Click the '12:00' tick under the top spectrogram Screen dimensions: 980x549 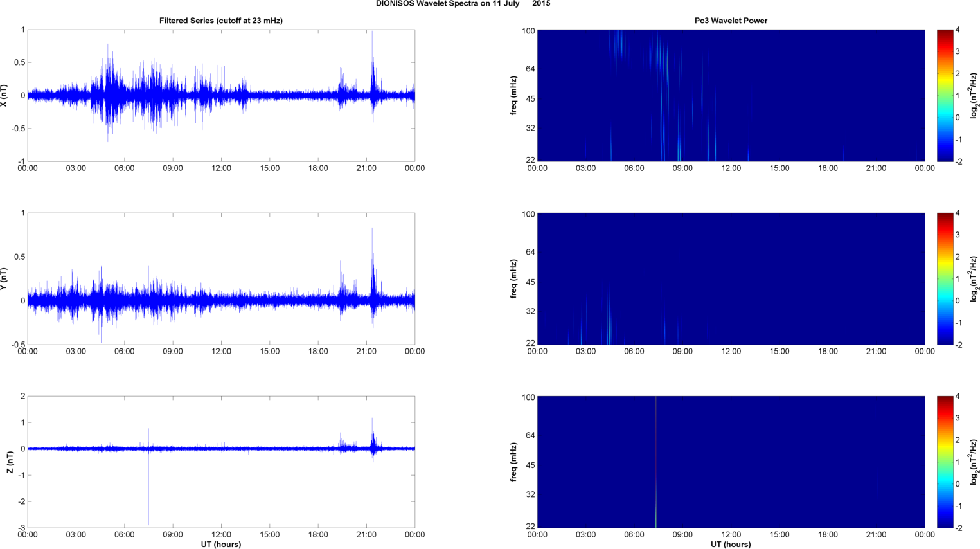click(x=731, y=168)
